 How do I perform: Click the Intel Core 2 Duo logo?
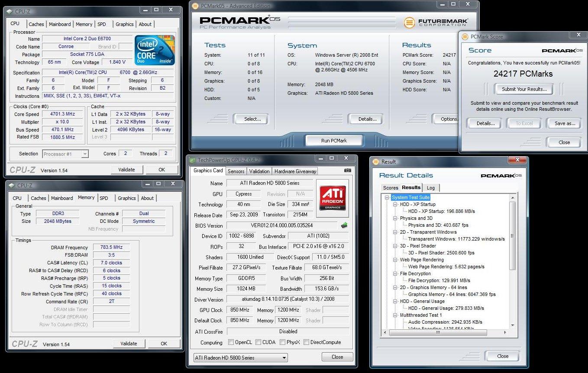click(155, 50)
